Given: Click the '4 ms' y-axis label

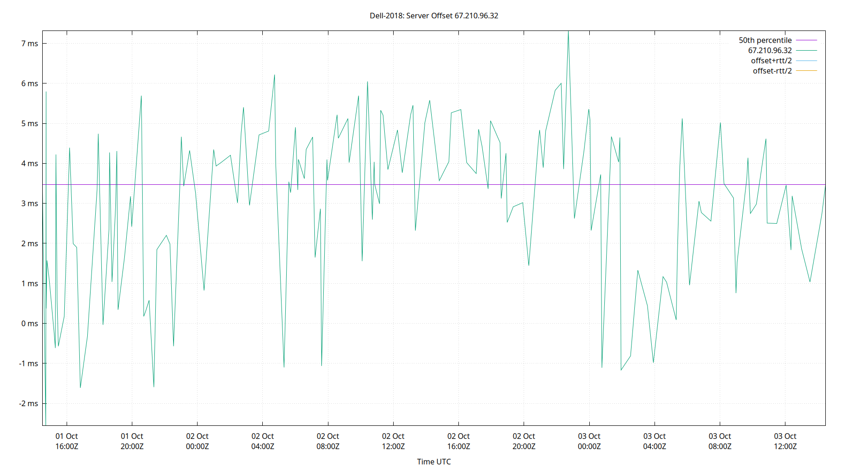Looking at the screenshot, I should (x=30, y=164).
